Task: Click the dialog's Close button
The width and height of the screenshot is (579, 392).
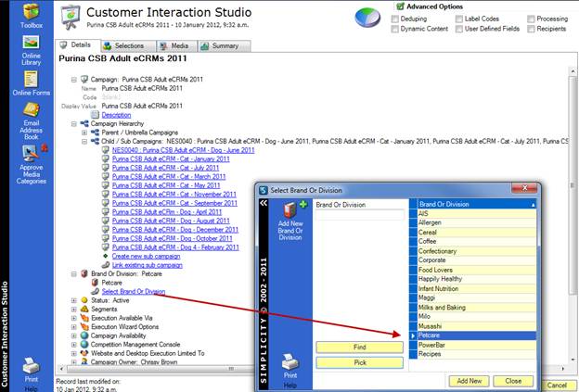Action: coord(513,381)
